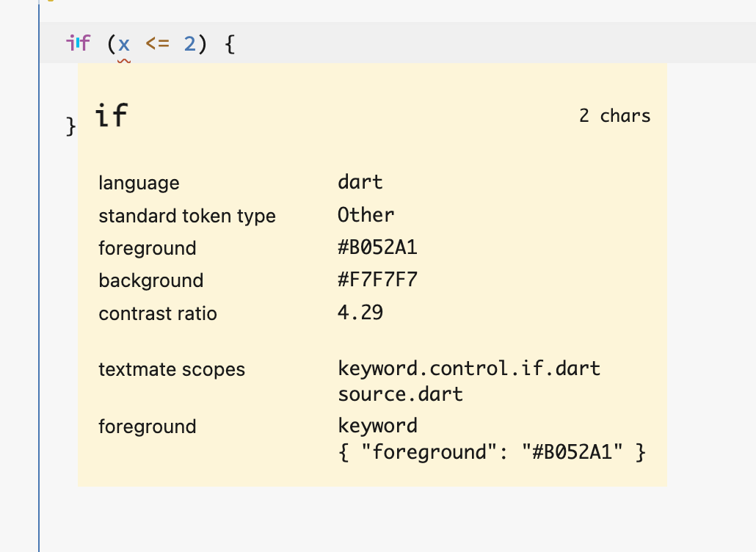Select the closing brace below the if line
Viewport: 756px width, 552px height.
[x=70, y=126]
